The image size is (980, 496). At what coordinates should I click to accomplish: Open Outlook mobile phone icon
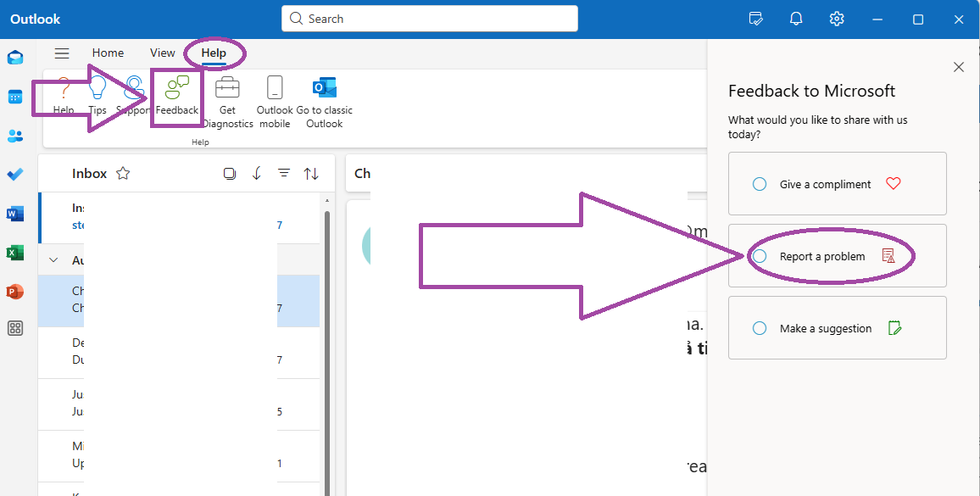tap(275, 102)
